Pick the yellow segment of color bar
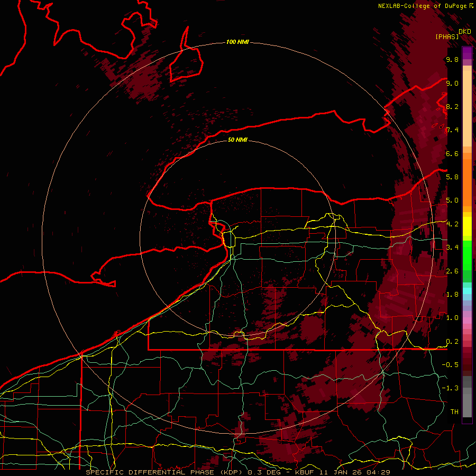Screen dimensions: 476x476 [467, 226]
